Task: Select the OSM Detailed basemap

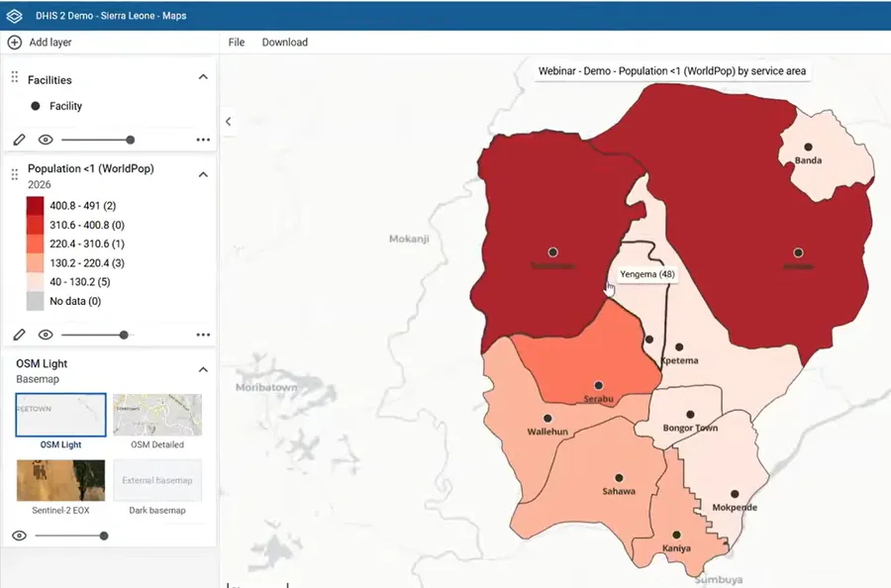Action: point(157,422)
